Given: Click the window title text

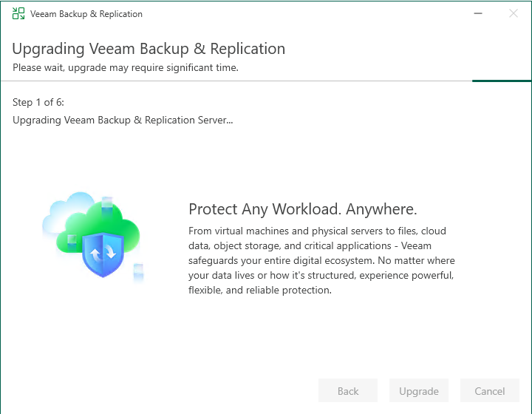Looking at the screenshot, I should point(86,14).
